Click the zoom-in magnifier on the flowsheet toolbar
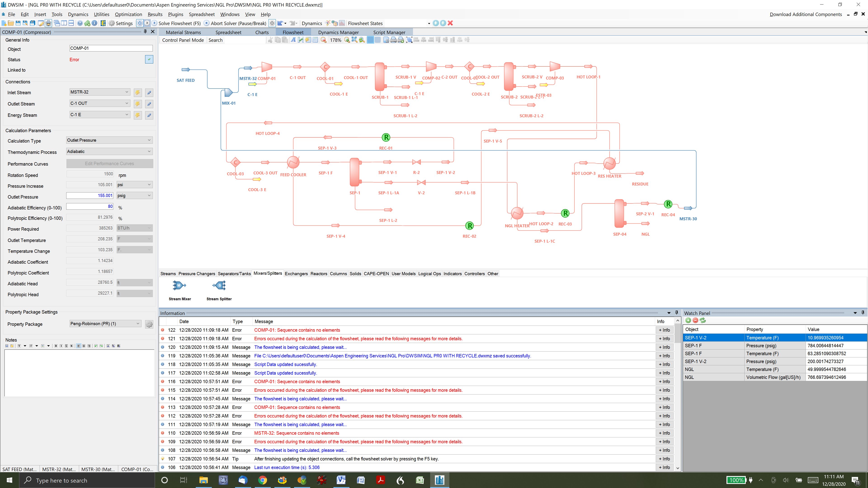The height and width of the screenshot is (488, 868). pyautogui.click(x=347, y=40)
